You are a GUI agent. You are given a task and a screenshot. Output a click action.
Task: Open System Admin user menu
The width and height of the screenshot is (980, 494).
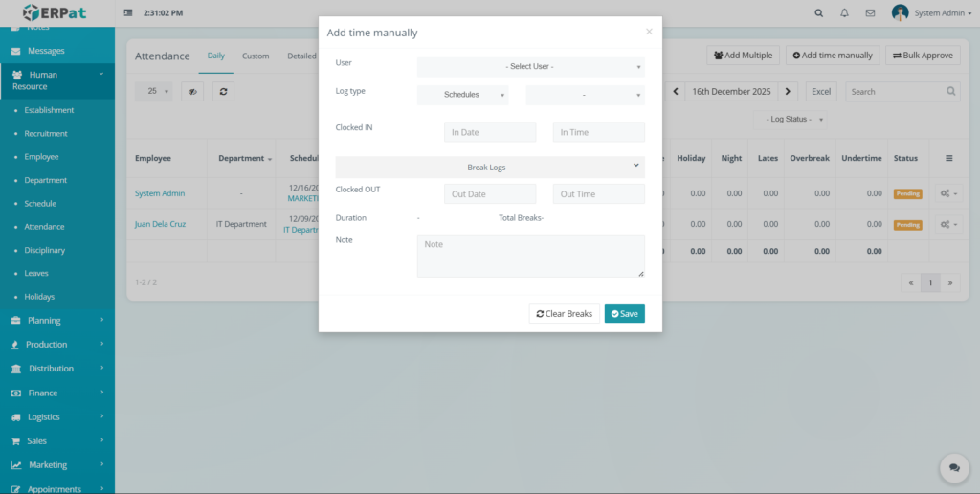point(943,13)
